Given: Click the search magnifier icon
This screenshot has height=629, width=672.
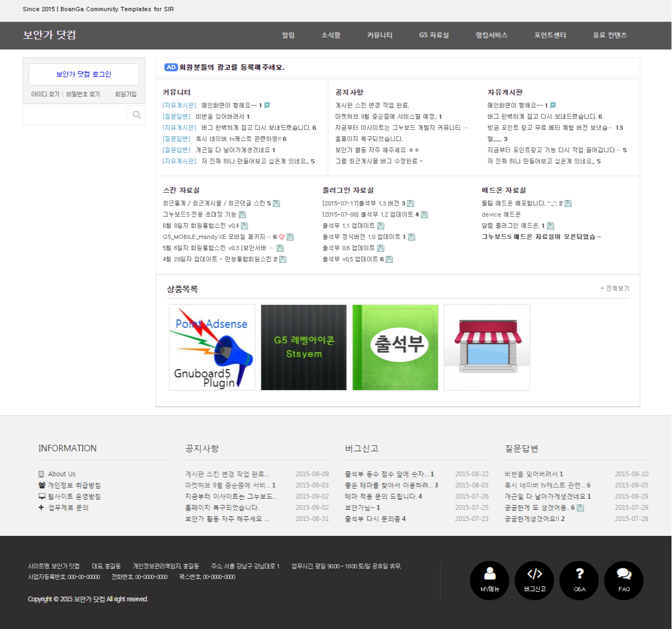Looking at the screenshot, I should coord(136,115).
